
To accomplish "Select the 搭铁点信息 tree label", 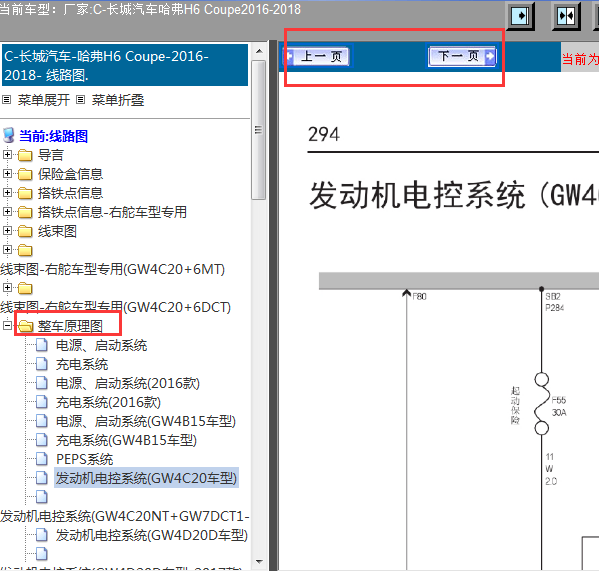I will pos(70,193).
